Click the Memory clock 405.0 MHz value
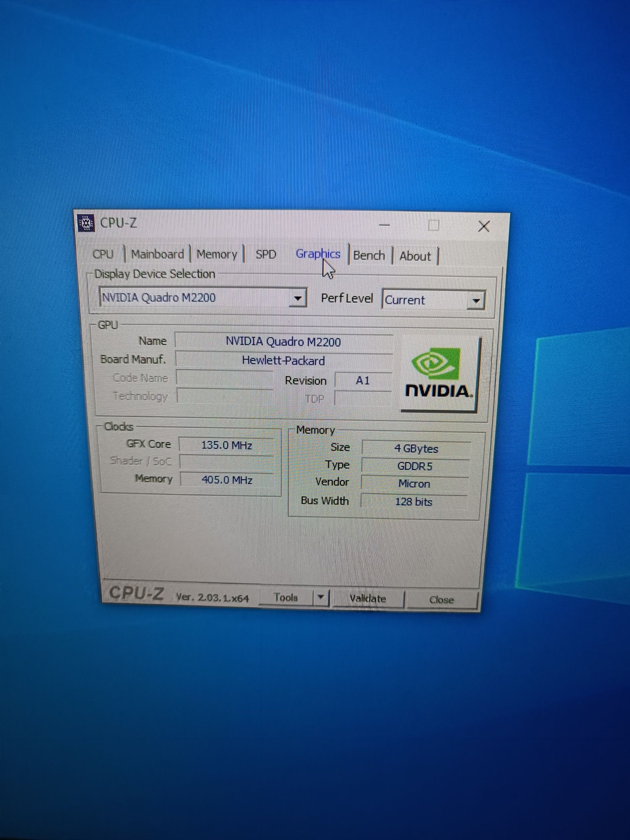Image resolution: width=630 pixels, height=840 pixels. (227, 480)
